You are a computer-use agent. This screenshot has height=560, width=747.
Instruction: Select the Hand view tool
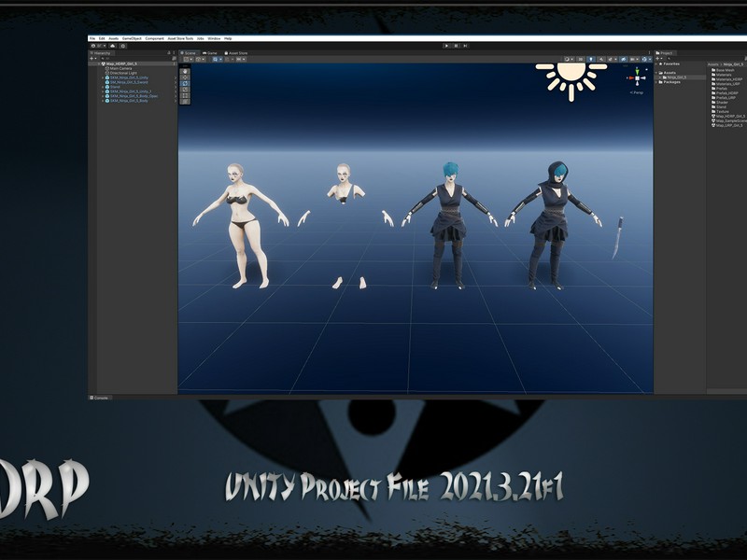coord(185,71)
